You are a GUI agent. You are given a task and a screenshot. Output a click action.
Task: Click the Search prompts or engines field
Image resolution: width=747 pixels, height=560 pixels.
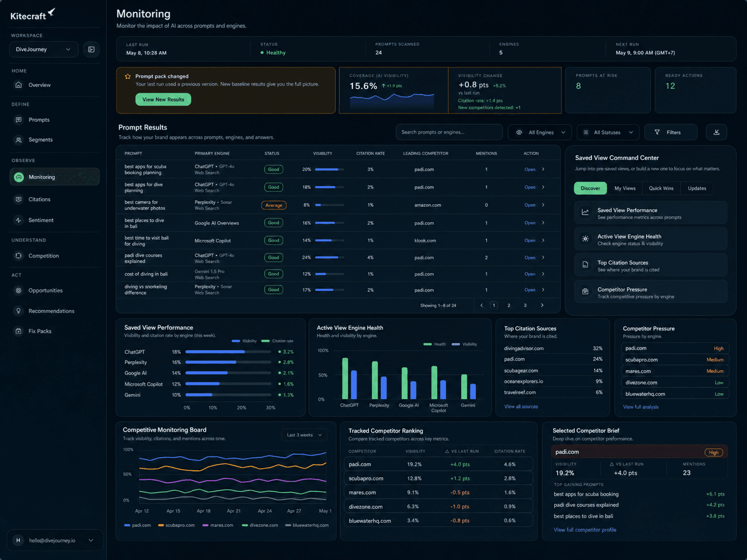click(449, 133)
